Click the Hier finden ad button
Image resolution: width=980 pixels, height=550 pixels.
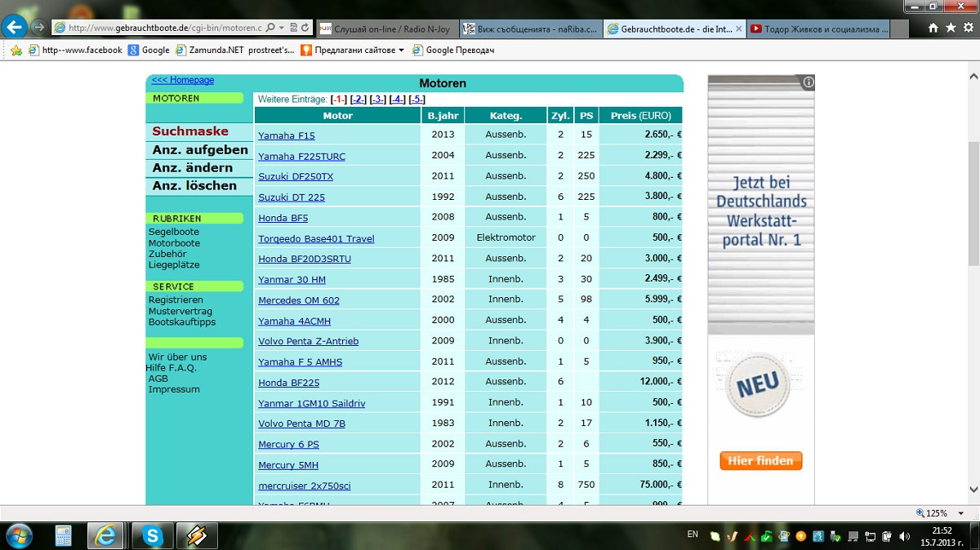click(761, 461)
